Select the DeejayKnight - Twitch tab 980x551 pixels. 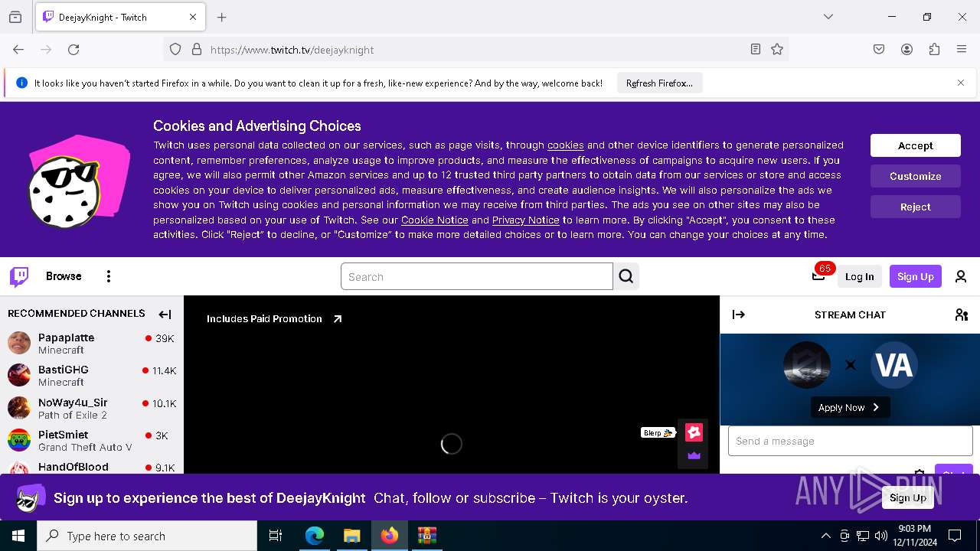[120, 17]
